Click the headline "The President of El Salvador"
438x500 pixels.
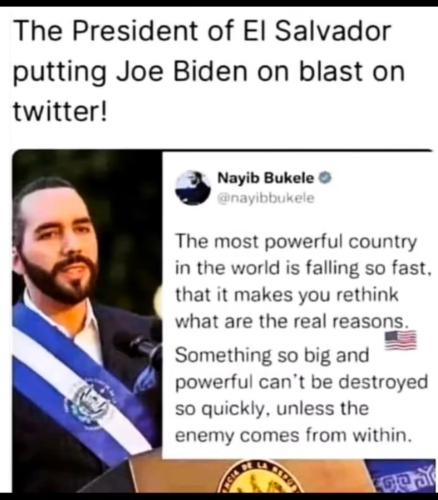[202, 31]
